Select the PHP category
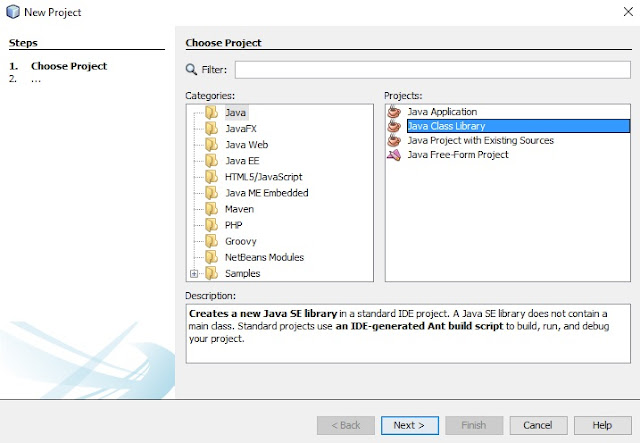The width and height of the screenshot is (640, 443). point(233,225)
